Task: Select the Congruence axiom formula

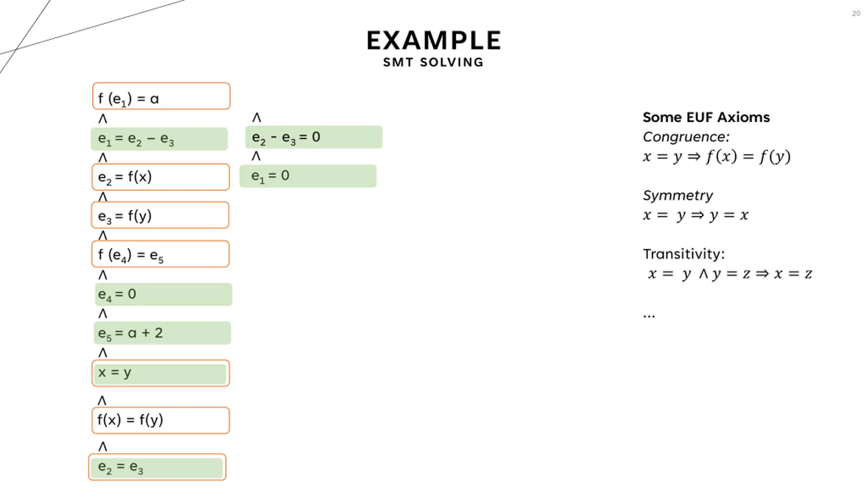Action: 717,157
